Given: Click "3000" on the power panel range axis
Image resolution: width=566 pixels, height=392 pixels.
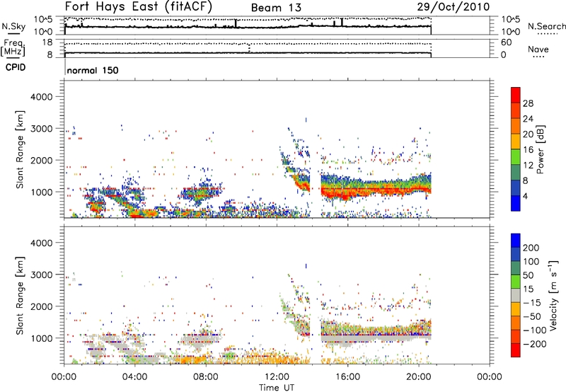Looking at the screenshot, I should click(41, 129).
